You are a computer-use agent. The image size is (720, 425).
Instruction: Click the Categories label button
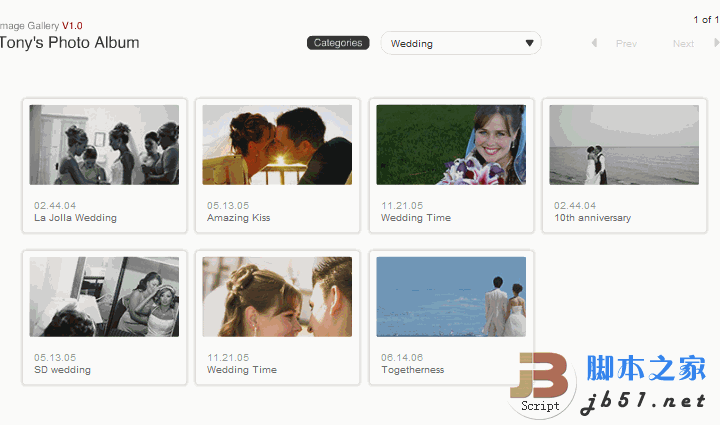338,43
